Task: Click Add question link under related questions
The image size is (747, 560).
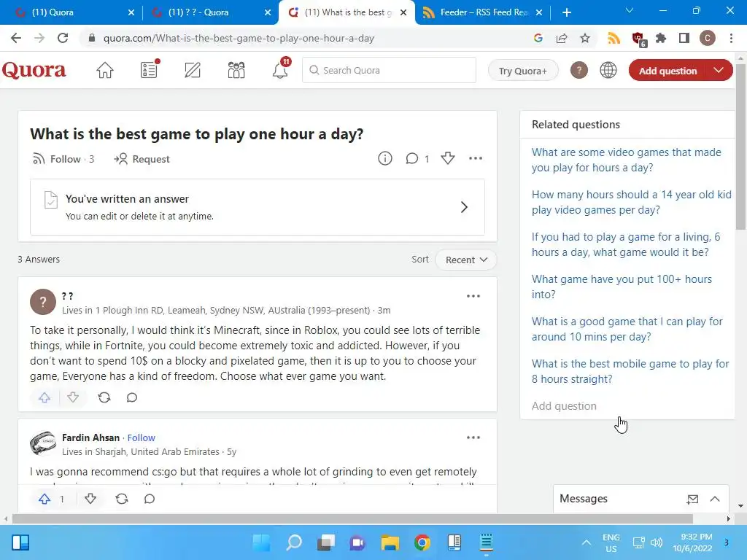Action: [x=564, y=405]
